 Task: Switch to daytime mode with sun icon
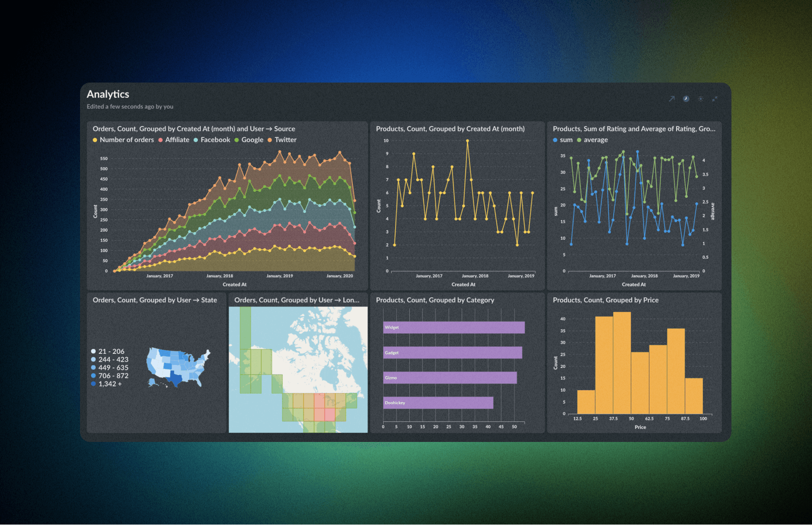700,99
